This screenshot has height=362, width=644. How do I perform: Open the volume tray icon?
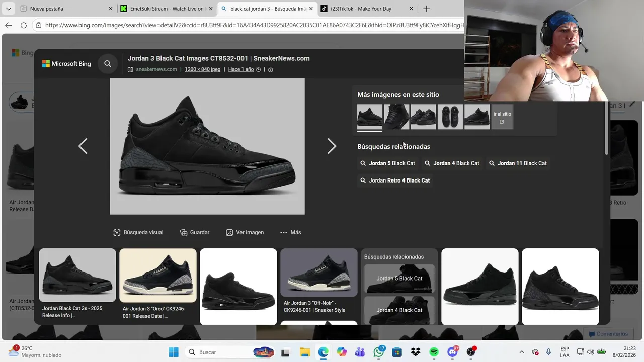pos(590,352)
